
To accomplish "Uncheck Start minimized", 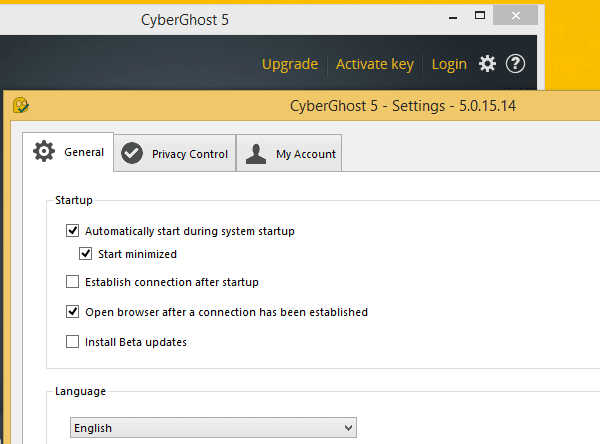I will click(x=85, y=254).
